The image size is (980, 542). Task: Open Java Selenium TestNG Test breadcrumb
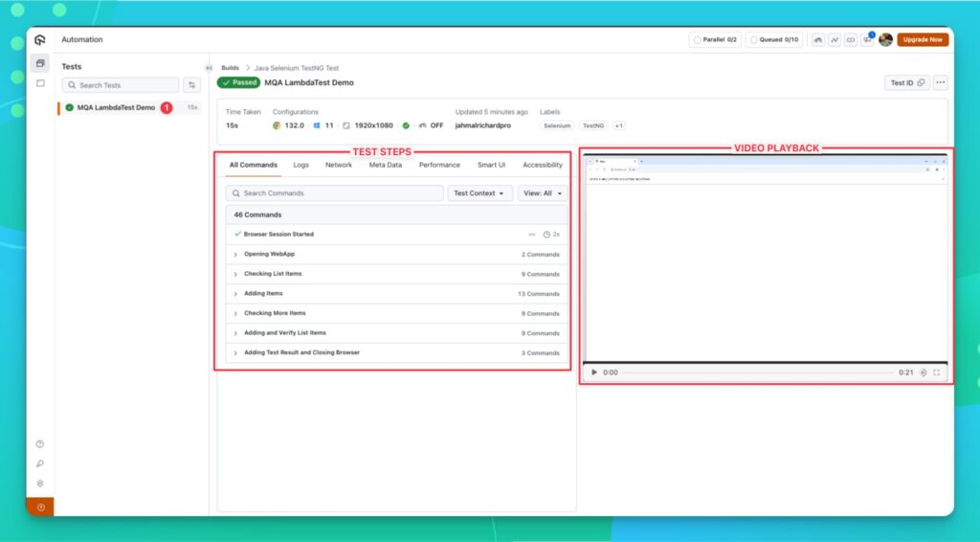(x=297, y=68)
